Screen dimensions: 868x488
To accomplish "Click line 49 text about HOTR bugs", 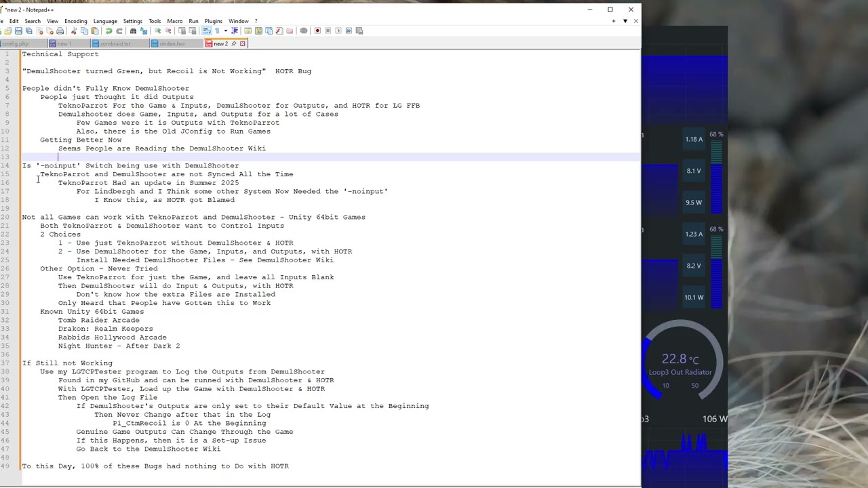I will coord(155,466).
